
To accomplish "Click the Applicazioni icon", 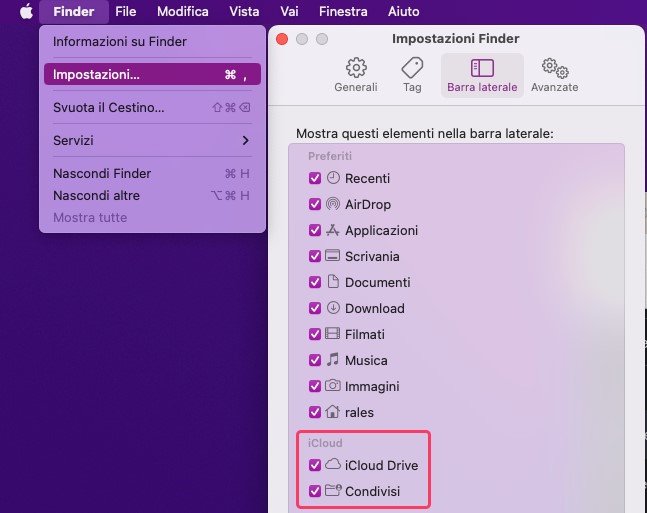I will tap(333, 230).
